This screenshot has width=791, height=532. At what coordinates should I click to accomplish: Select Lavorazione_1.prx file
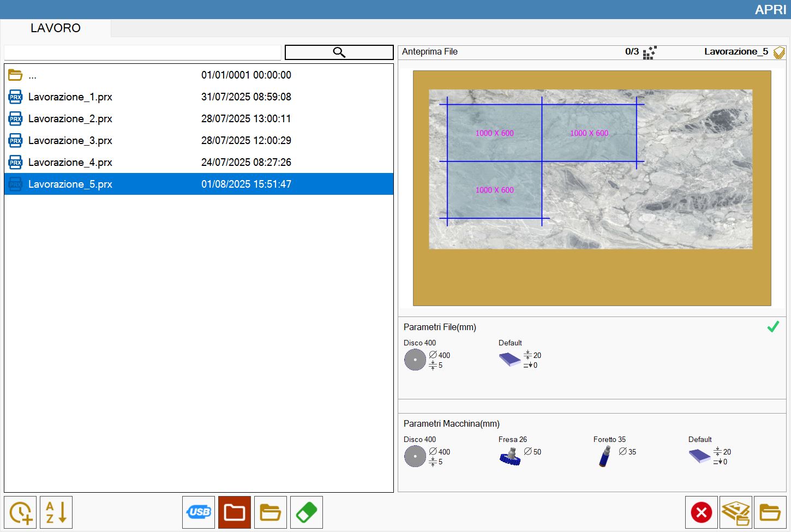point(199,97)
